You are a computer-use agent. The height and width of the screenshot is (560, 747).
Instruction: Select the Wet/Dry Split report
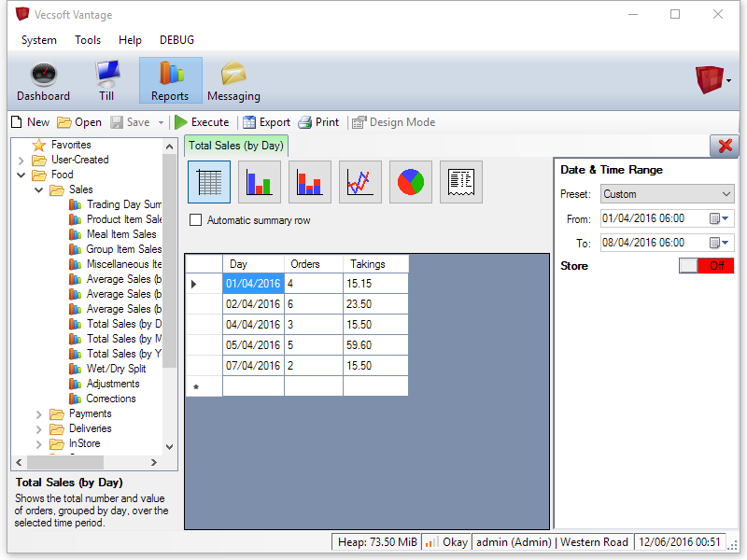click(116, 369)
